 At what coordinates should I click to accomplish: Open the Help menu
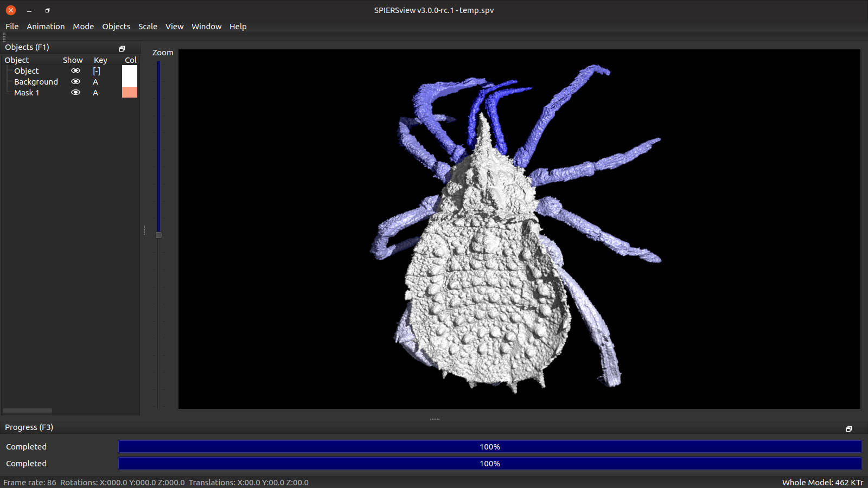238,27
